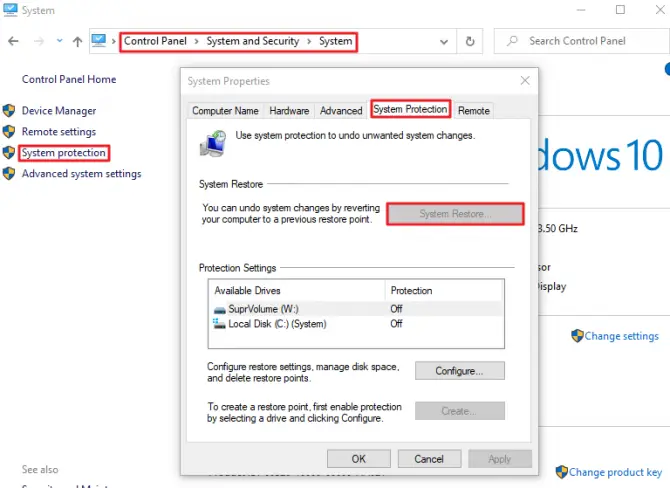Click the System Restore... button
The height and width of the screenshot is (488, 670).
[x=455, y=214]
